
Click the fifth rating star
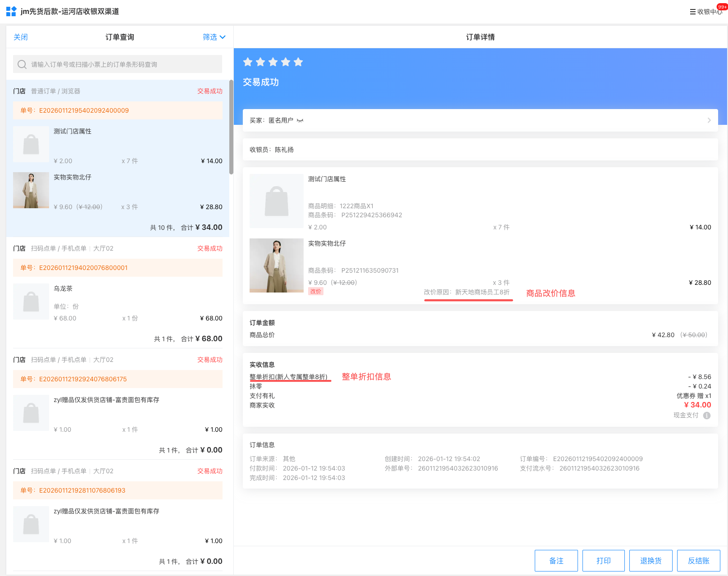[x=298, y=62]
